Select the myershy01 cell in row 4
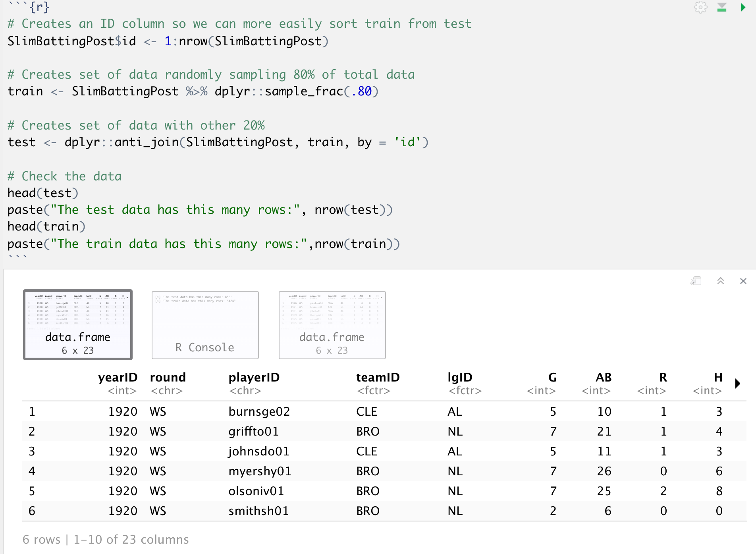 260,471
